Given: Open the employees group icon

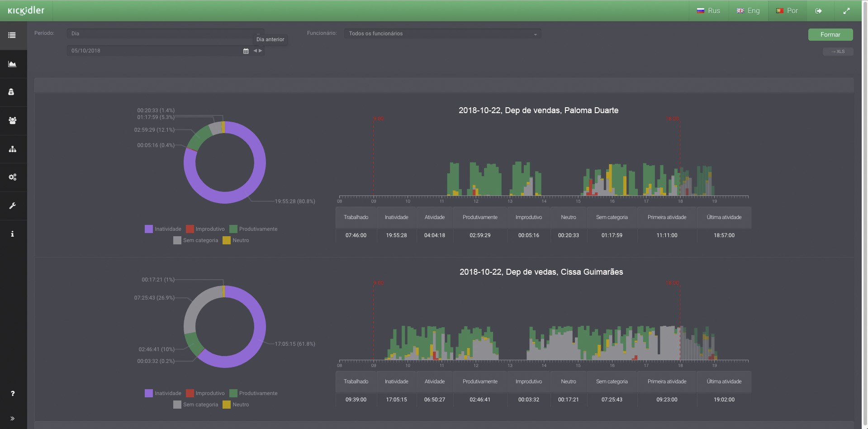Looking at the screenshot, I should tap(12, 120).
